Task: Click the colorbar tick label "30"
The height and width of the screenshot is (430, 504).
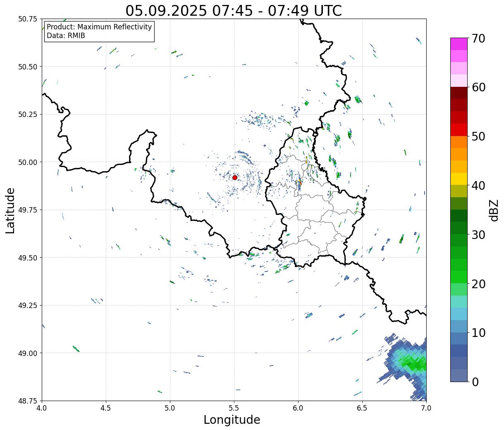Action: tap(478, 235)
